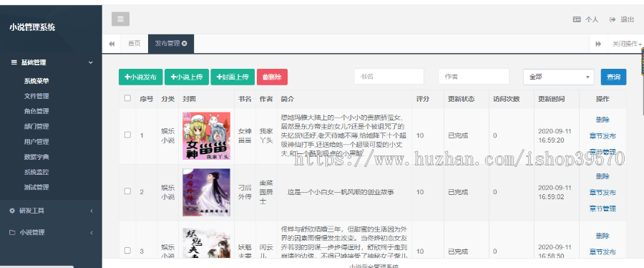Open the 刁后外传 cover thumbnail
This screenshot has height=268, width=644.
coord(206,192)
